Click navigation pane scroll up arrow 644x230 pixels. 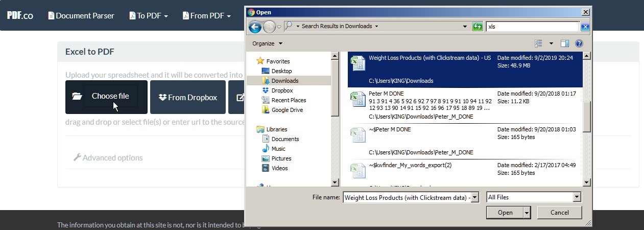335,56
